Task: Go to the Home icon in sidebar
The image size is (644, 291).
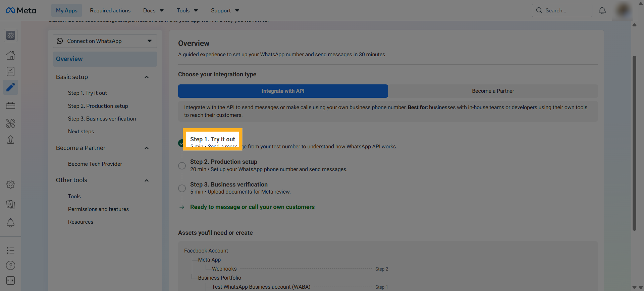Action: (11, 55)
